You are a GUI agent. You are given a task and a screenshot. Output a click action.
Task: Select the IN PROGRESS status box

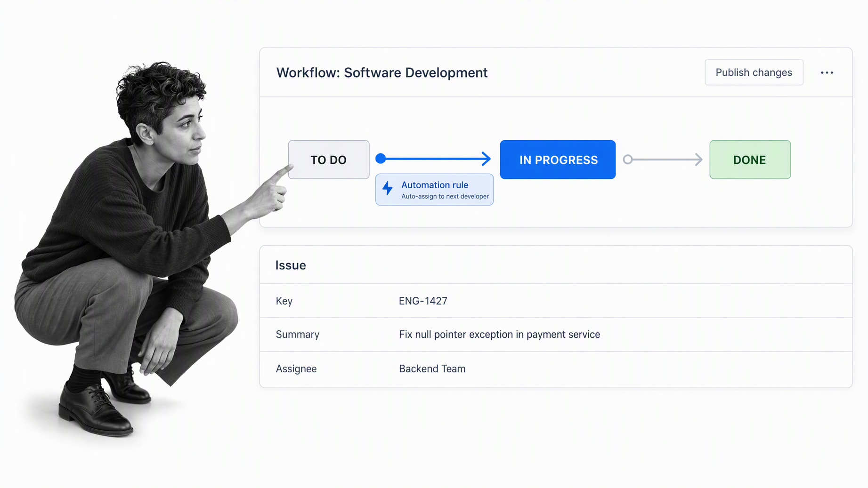point(558,160)
